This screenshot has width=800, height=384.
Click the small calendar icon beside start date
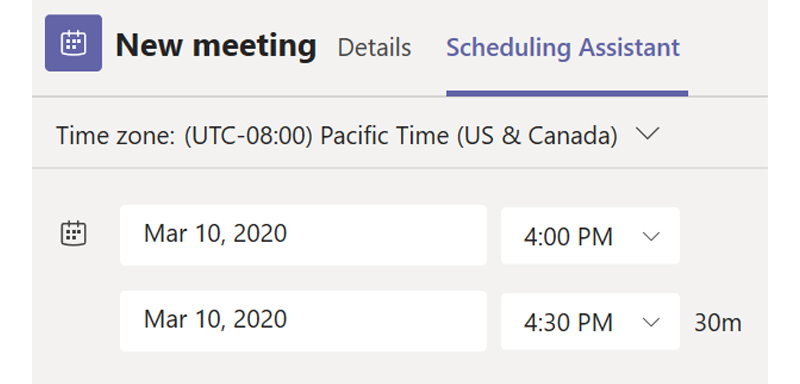tap(74, 234)
